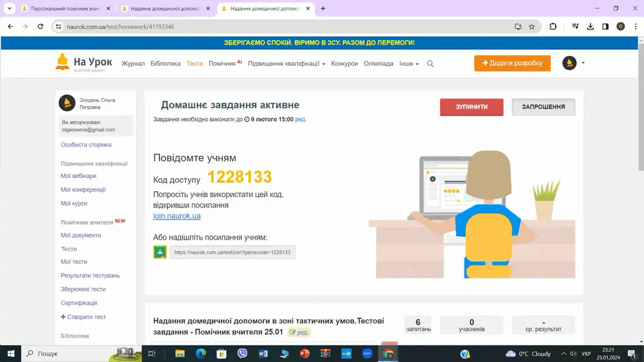644x362 pixels.
Task: Click the ЗАПРОШЕННЯ button
Action: [x=543, y=107]
